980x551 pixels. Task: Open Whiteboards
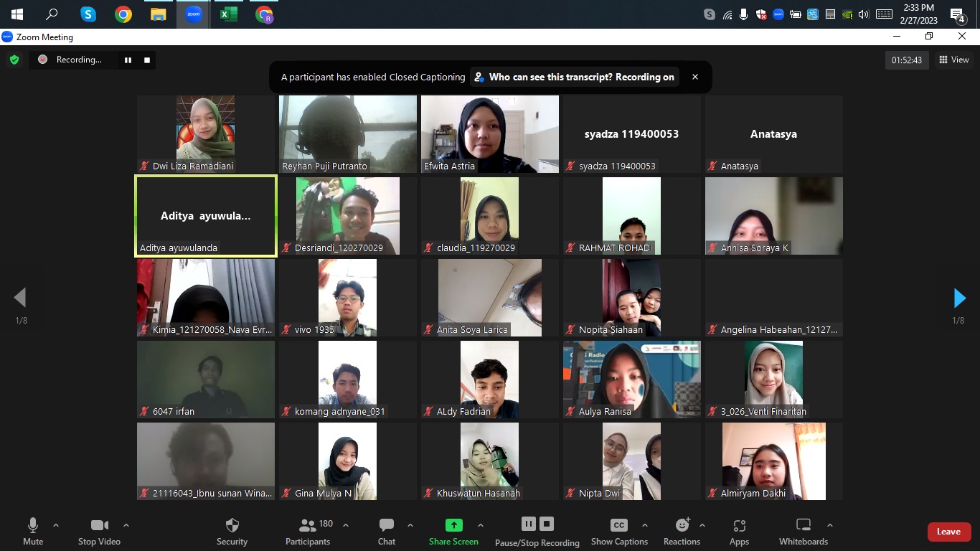(x=804, y=531)
